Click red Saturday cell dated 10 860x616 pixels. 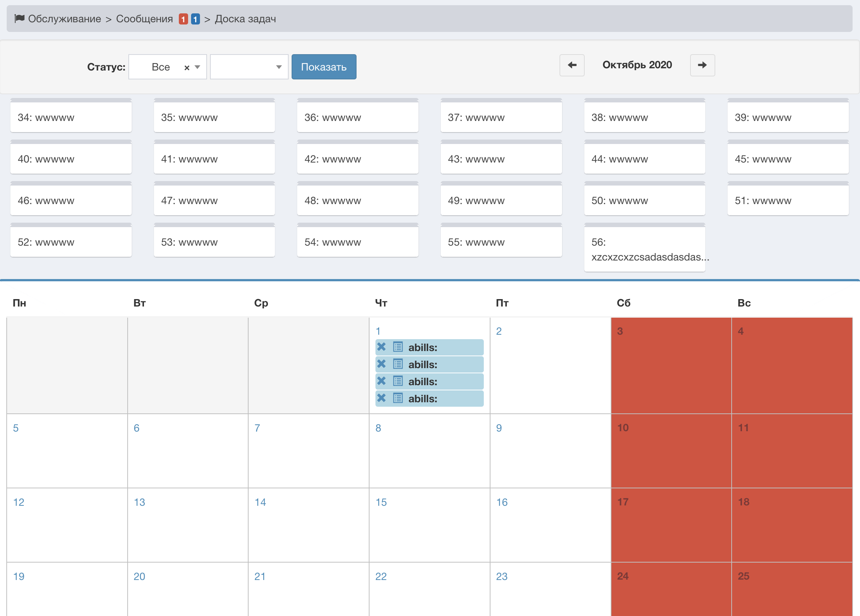(670, 450)
